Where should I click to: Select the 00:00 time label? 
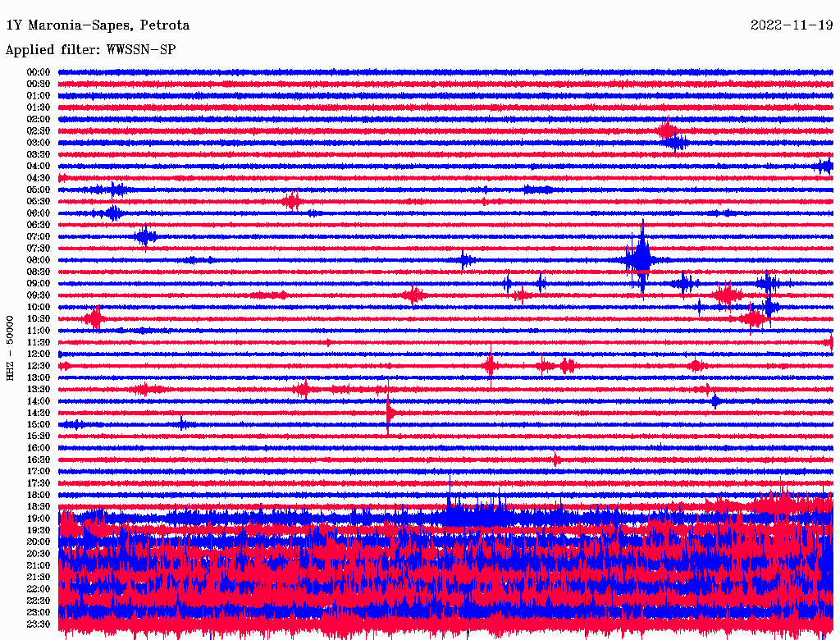39,72
